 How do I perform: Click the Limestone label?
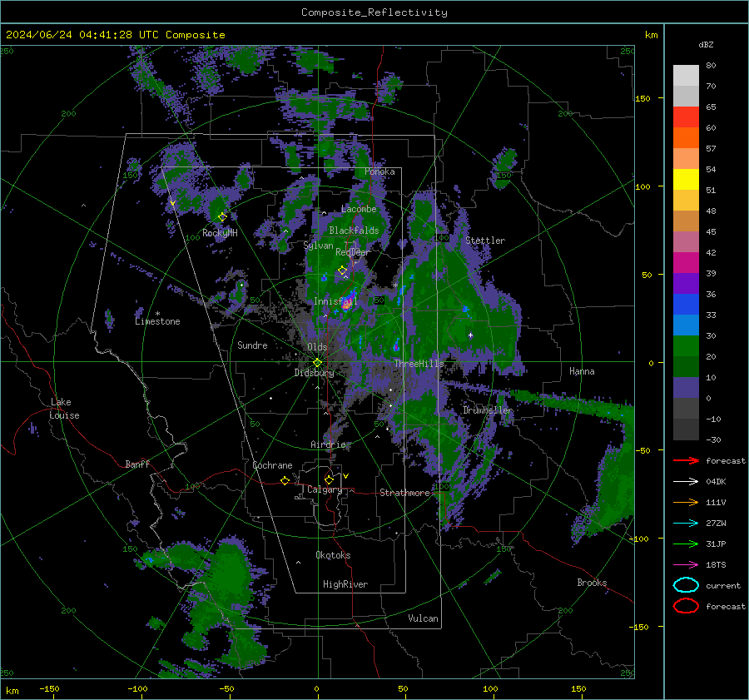tap(157, 321)
